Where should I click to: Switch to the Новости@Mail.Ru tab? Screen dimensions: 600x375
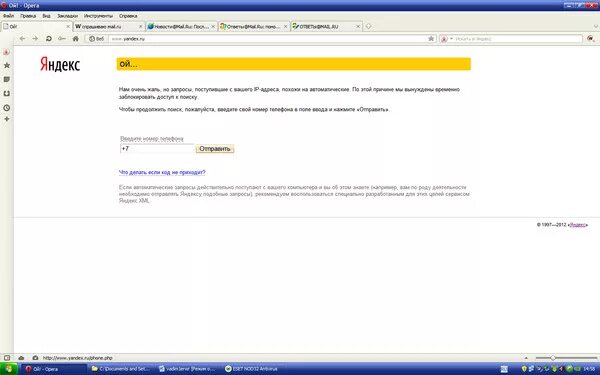181,26
